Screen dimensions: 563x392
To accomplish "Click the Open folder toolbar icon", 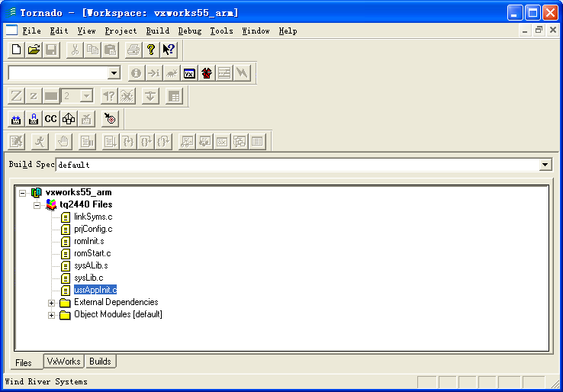I will point(34,50).
